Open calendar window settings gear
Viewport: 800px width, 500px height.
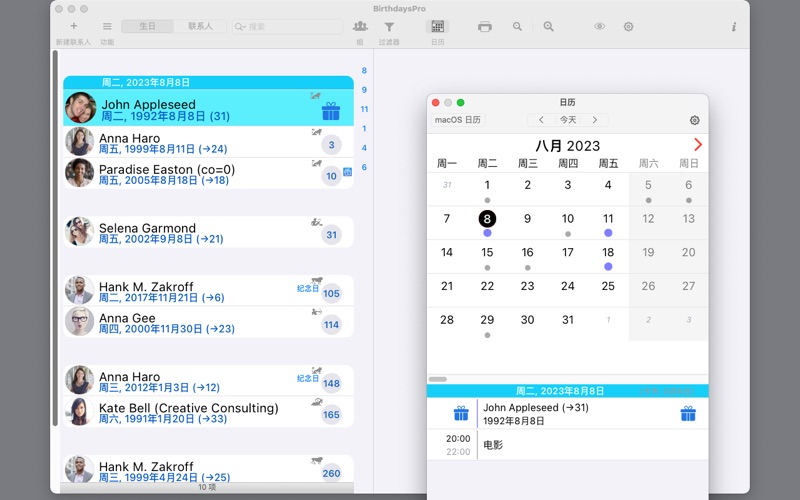(695, 120)
